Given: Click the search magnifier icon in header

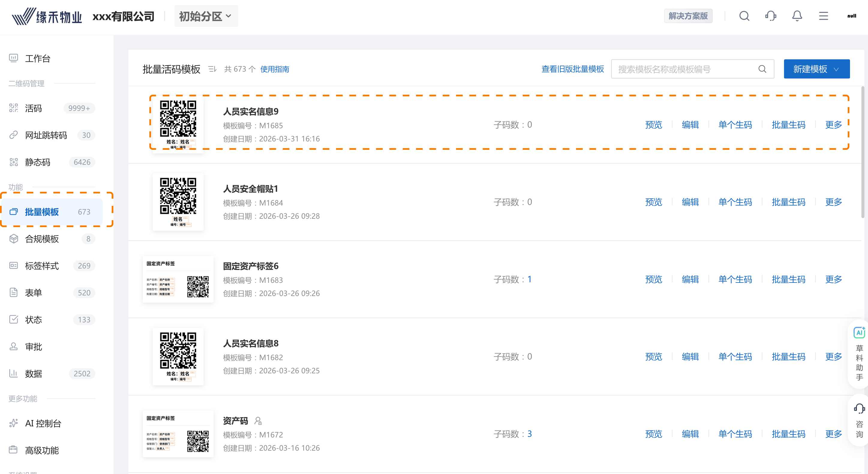Looking at the screenshot, I should point(744,16).
